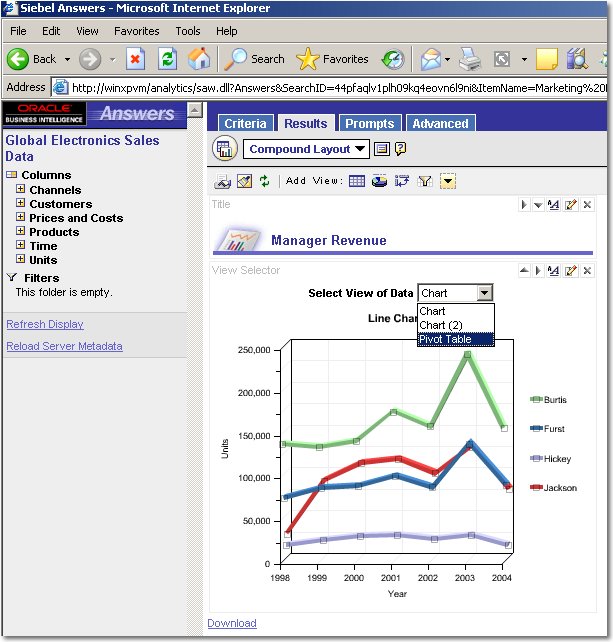Click the Refresh Display link
Screen dimensions: 613x642
point(45,324)
